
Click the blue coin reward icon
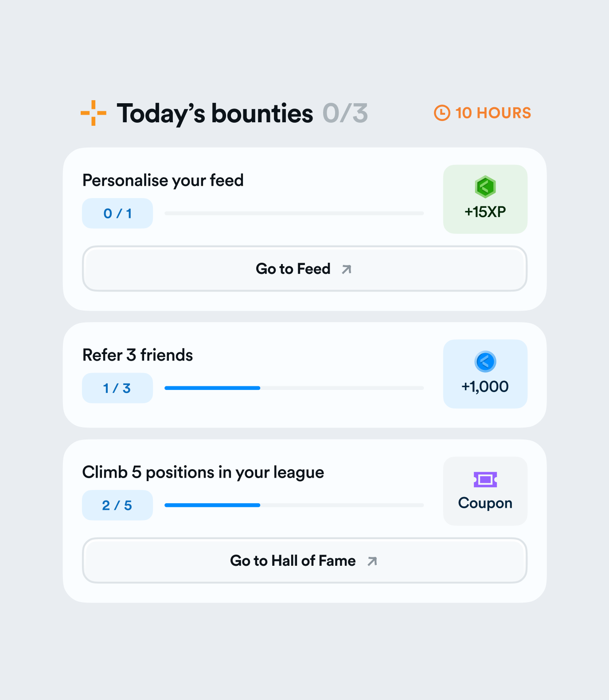point(485,362)
